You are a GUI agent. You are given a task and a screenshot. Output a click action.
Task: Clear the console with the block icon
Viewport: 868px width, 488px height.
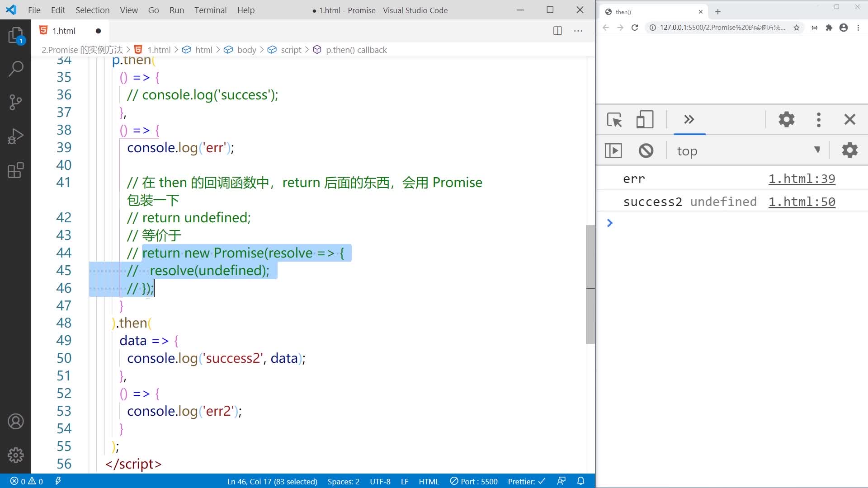(x=646, y=150)
